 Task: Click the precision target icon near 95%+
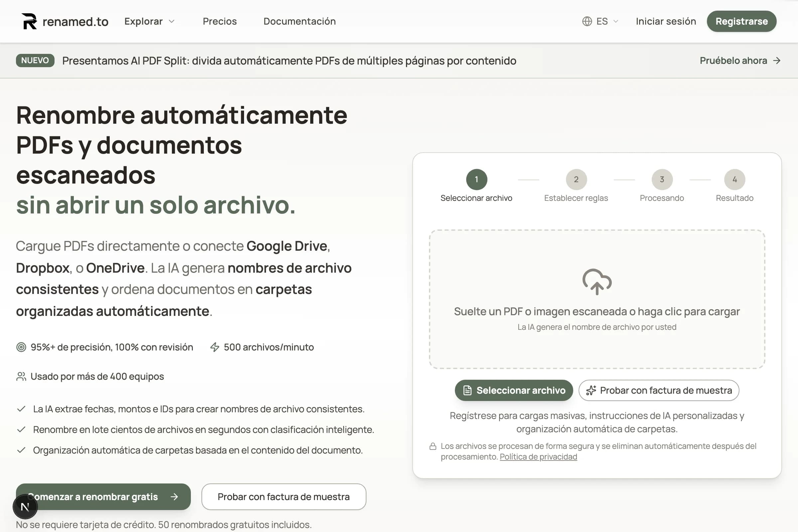coord(21,347)
